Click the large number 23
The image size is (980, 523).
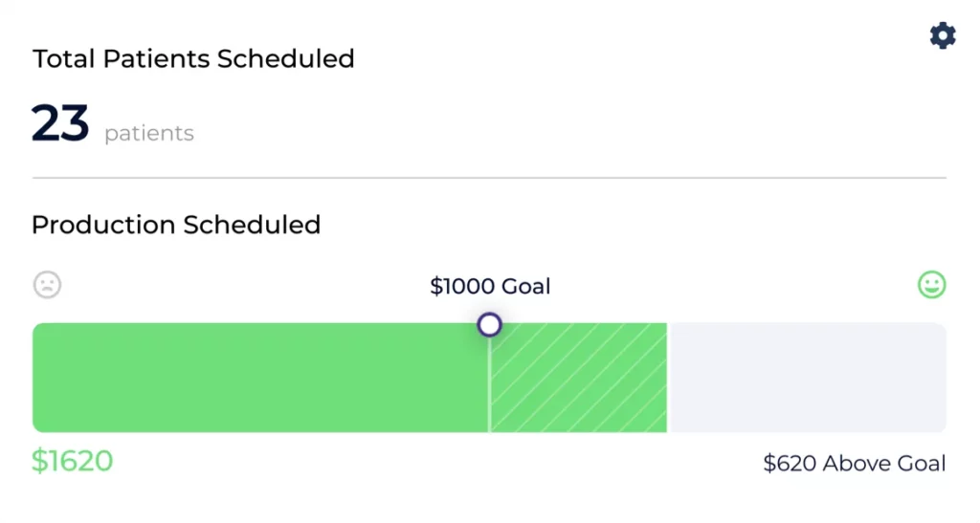click(x=60, y=123)
